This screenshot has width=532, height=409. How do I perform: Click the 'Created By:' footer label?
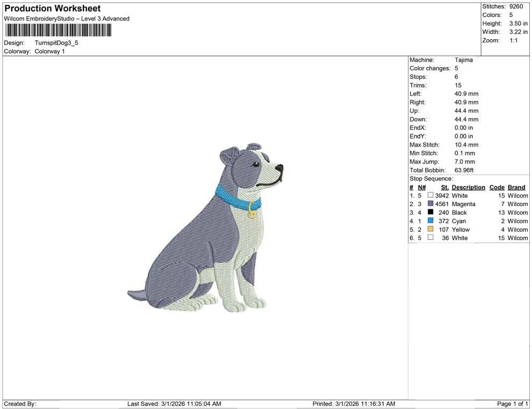tap(20, 404)
